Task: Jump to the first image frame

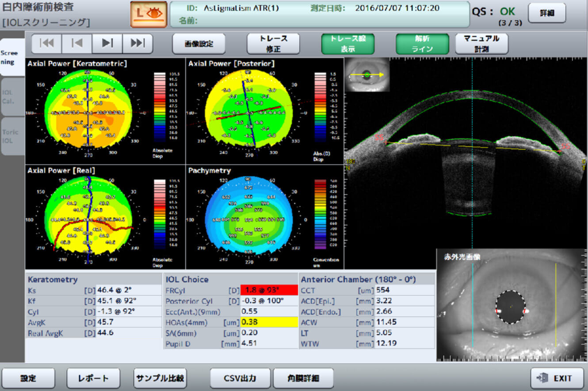Action: [46, 43]
